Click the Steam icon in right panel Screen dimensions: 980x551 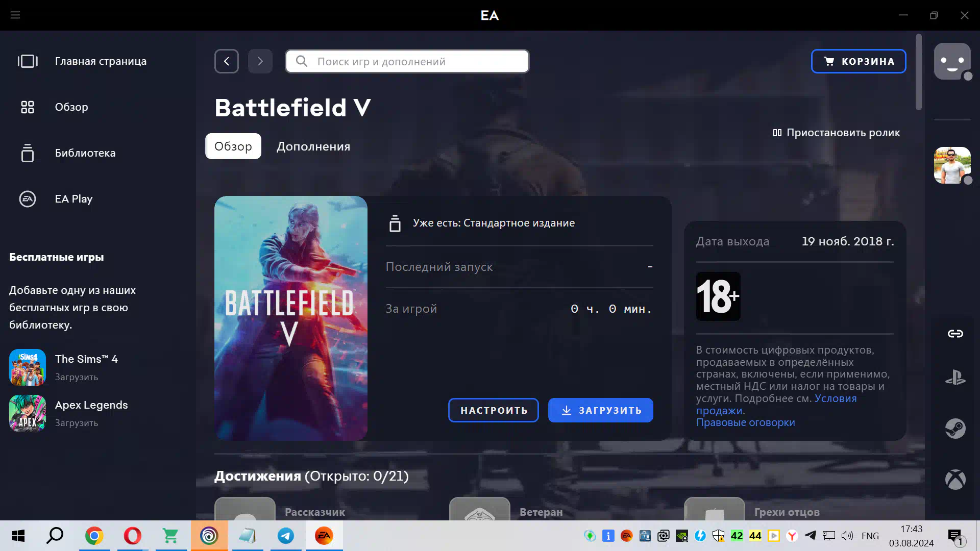tap(955, 429)
